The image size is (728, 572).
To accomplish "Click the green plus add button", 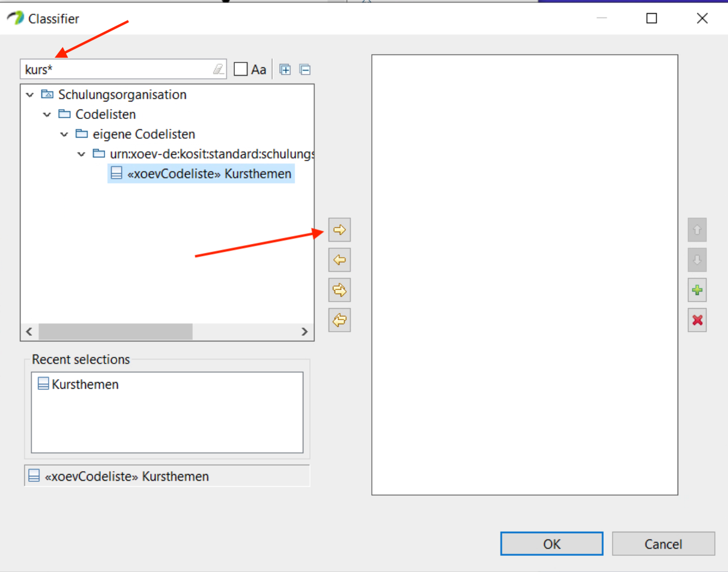I will pos(697,290).
